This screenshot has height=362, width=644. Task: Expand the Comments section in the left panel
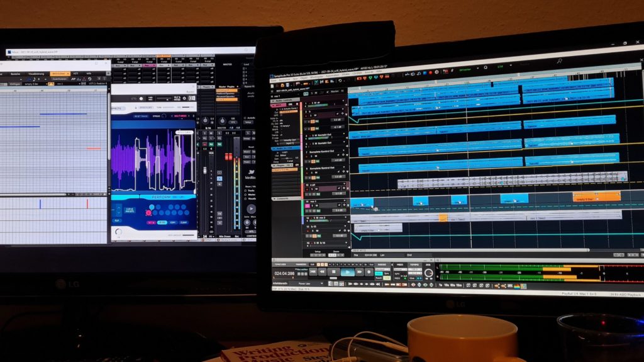(286, 199)
